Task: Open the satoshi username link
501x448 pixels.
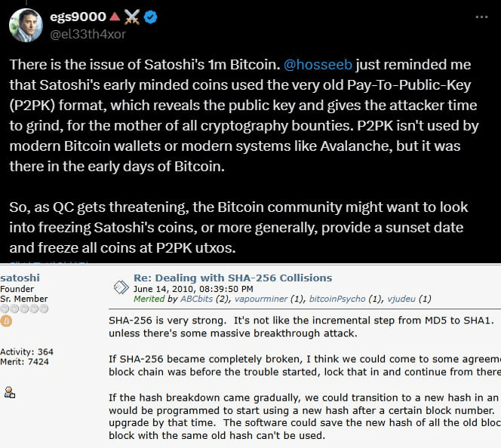Action: pyautogui.click(x=19, y=278)
